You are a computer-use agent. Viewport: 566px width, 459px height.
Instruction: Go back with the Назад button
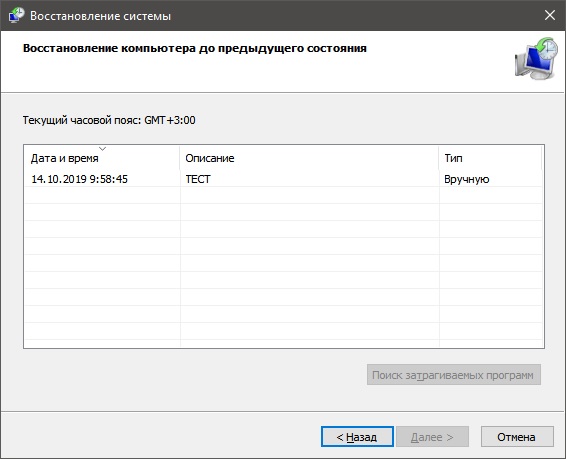click(357, 437)
